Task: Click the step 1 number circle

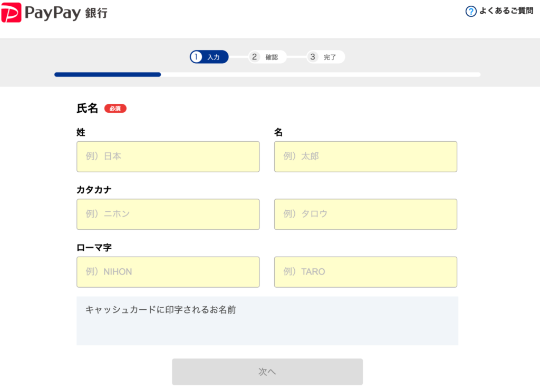Action: 197,57
